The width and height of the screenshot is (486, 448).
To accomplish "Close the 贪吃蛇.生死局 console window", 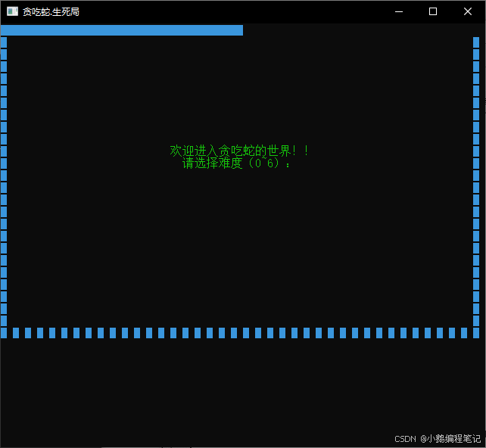I will (x=467, y=12).
